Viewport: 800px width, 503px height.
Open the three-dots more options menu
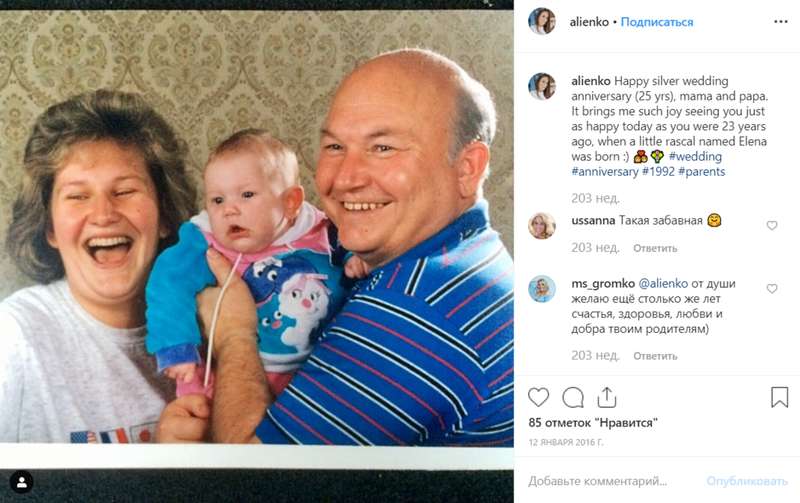[x=781, y=22]
